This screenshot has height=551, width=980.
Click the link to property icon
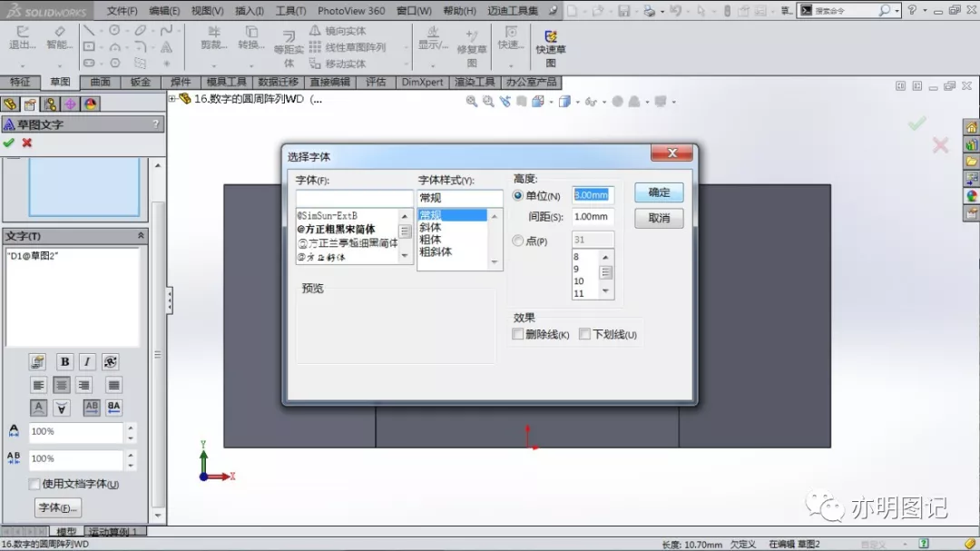pyautogui.click(x=37, y=362)
